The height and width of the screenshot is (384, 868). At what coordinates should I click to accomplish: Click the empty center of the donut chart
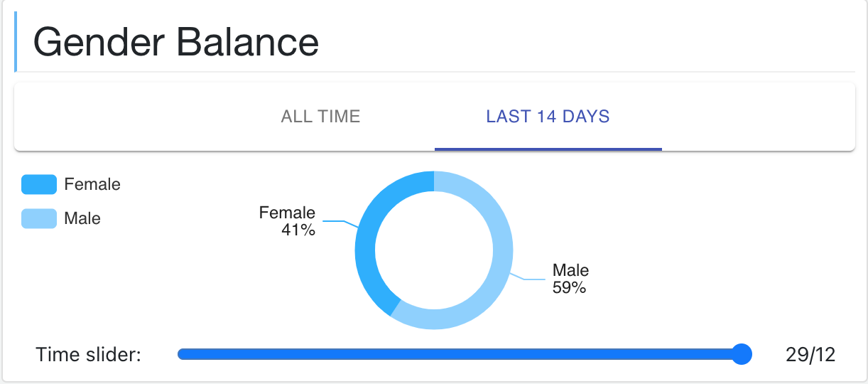click(433, 250)
